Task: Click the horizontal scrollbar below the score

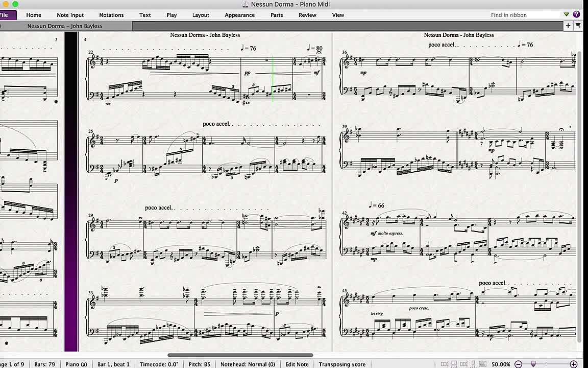Action: click(x=240, y=355)
